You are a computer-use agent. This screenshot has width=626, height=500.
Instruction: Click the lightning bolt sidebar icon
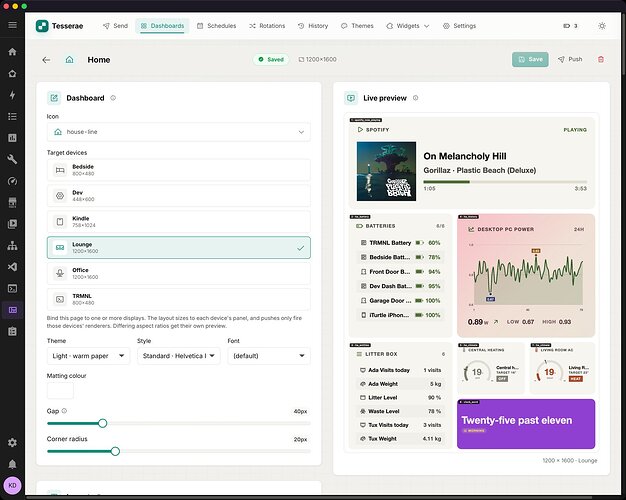pos(12,95)
